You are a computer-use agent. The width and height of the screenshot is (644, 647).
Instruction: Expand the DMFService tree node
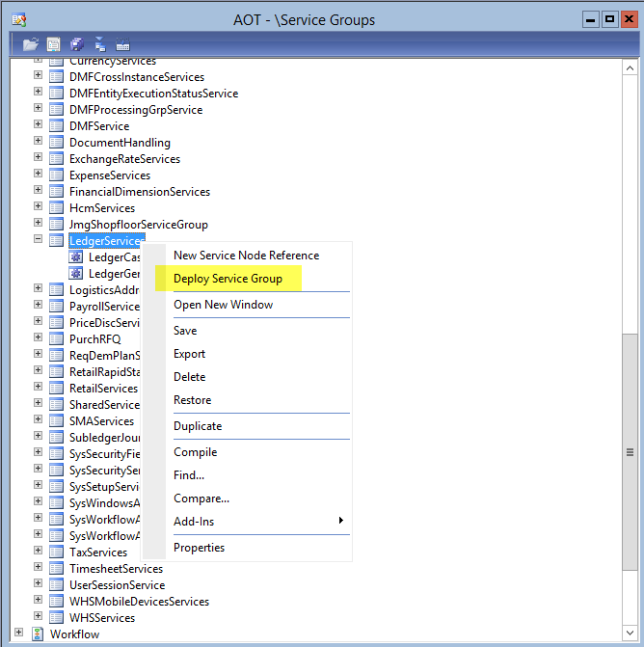click(x=39, y=125)
